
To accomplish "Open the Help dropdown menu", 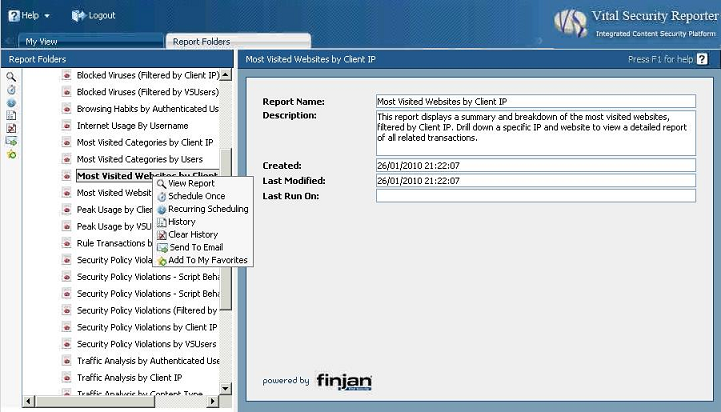I will pyautogui.click(x=29, y=16).
